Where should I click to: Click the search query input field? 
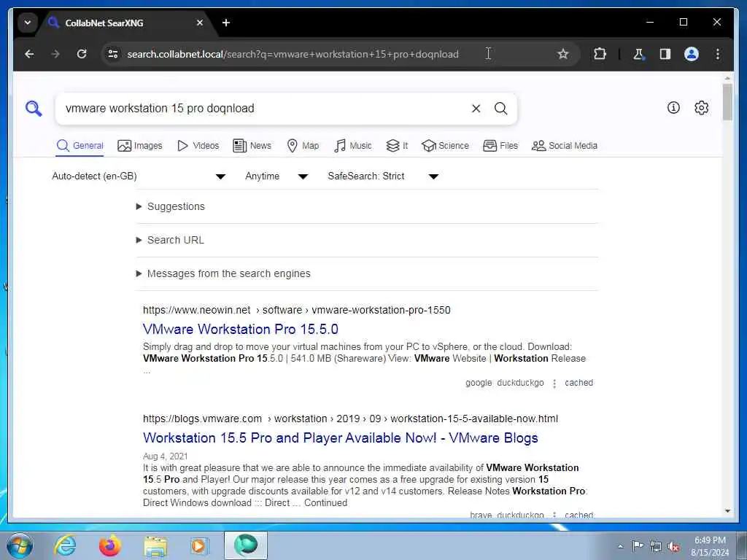(264, 109)
